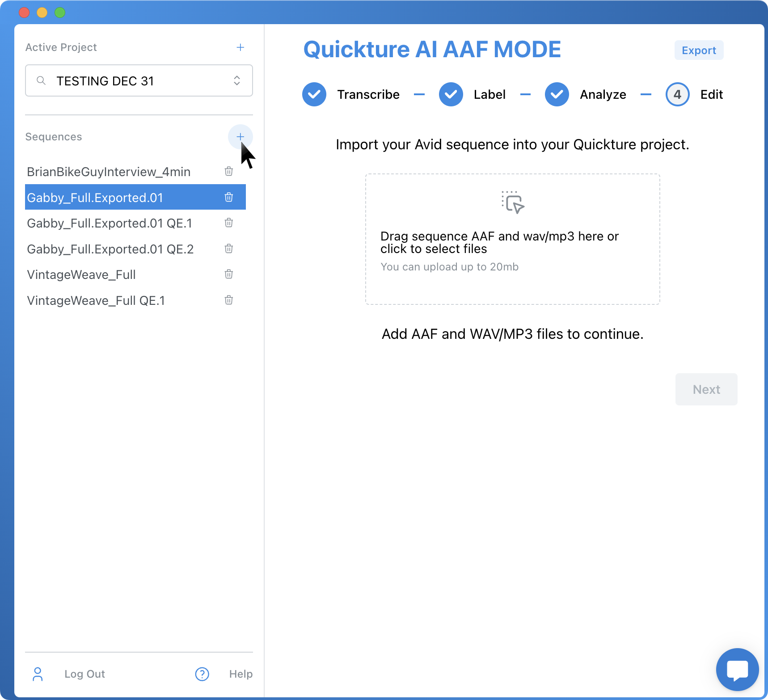Minimize the window with yellow button
The image size is (768, 700).
click(42, 13)
